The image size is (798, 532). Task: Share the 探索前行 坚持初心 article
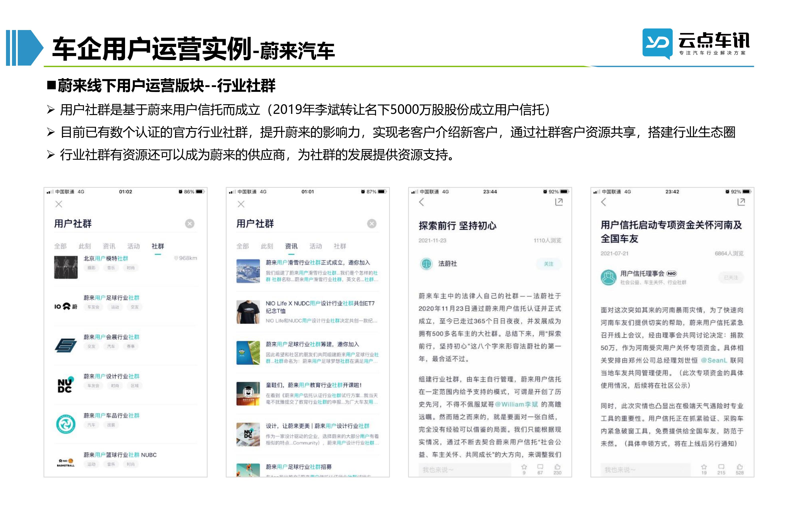(559, 202)
